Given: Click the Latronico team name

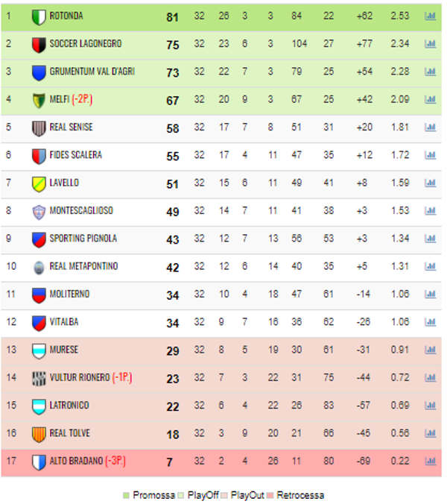Looking at the screenshot, I should (69, 406).
